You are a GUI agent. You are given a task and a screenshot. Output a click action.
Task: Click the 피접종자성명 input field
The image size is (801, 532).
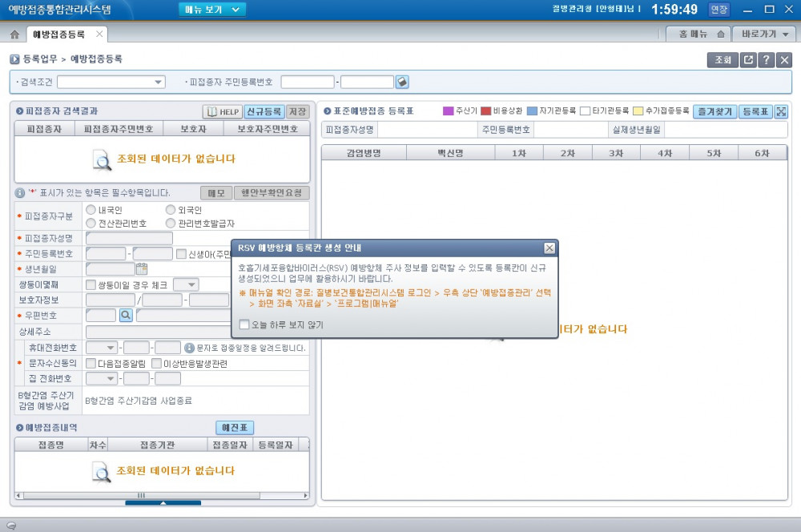tap(129, 238)
